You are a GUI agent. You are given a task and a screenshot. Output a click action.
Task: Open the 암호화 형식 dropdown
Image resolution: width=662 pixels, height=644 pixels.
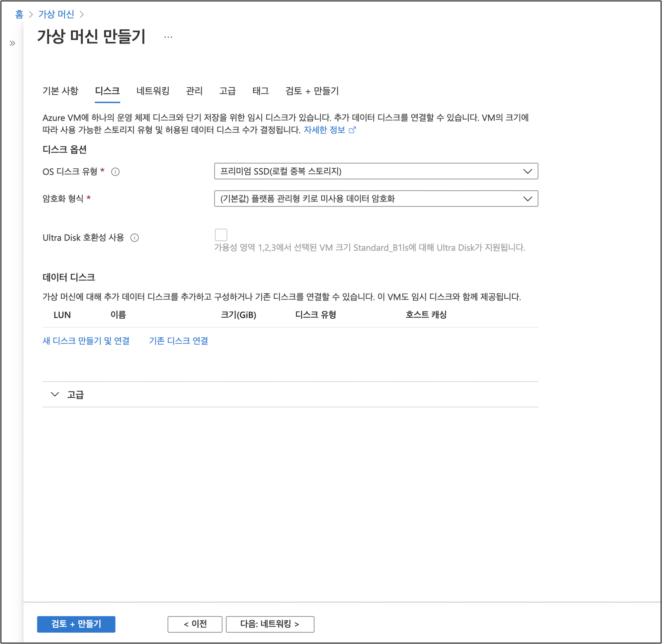(375, 199)
